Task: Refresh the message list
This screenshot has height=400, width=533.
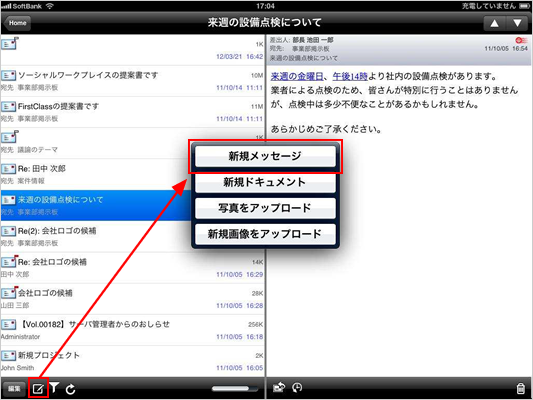Action: [x=70, y=389]
